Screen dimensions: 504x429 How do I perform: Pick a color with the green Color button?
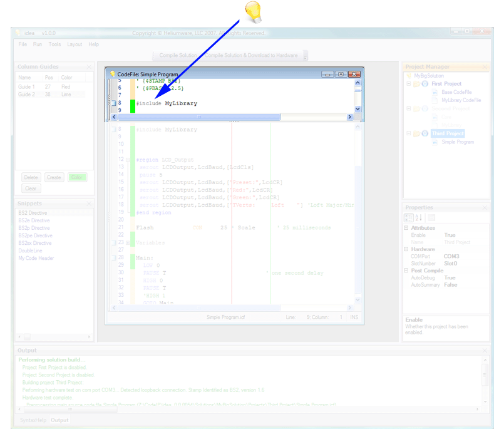point(78,177)
